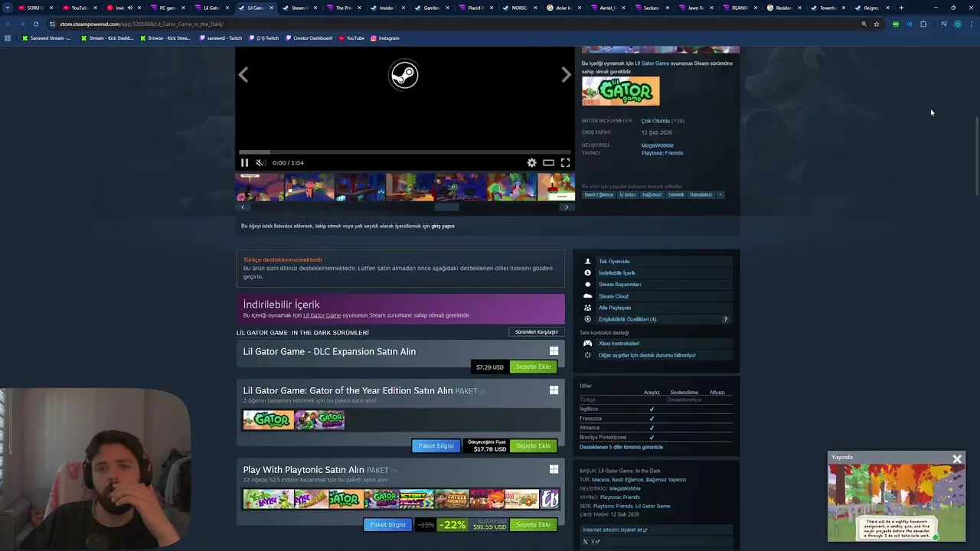Viewport: 980px width, 551px height.
Task: Go to next media with right arrow
Action: (x=566, y=74)
